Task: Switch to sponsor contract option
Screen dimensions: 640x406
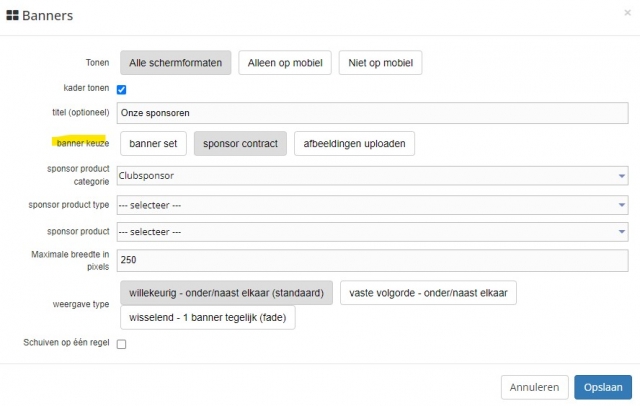Action: pos(240,143)
